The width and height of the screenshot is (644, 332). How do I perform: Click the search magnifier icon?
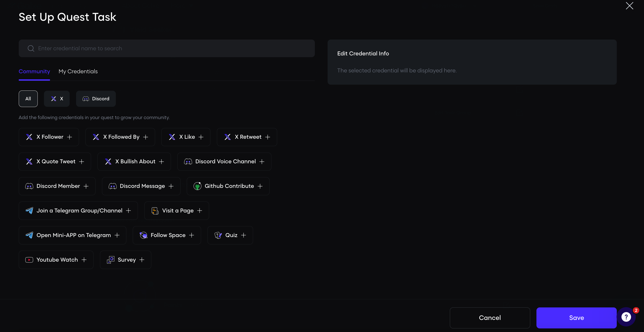pyautogui.click(x=31, y=48)
